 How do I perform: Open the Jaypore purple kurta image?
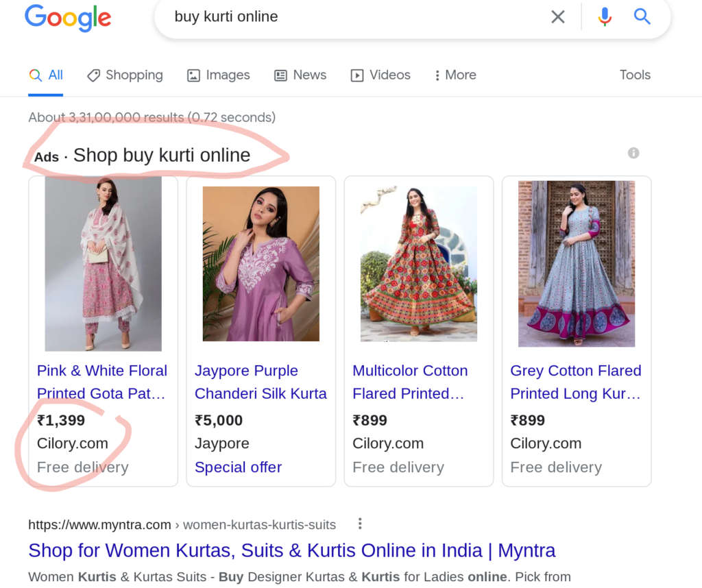[x=261, y=264]
